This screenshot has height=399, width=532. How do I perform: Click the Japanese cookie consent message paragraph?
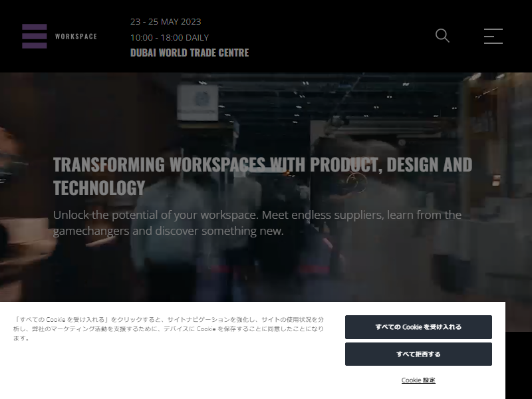pyautogui.click(x=169, y=329)
